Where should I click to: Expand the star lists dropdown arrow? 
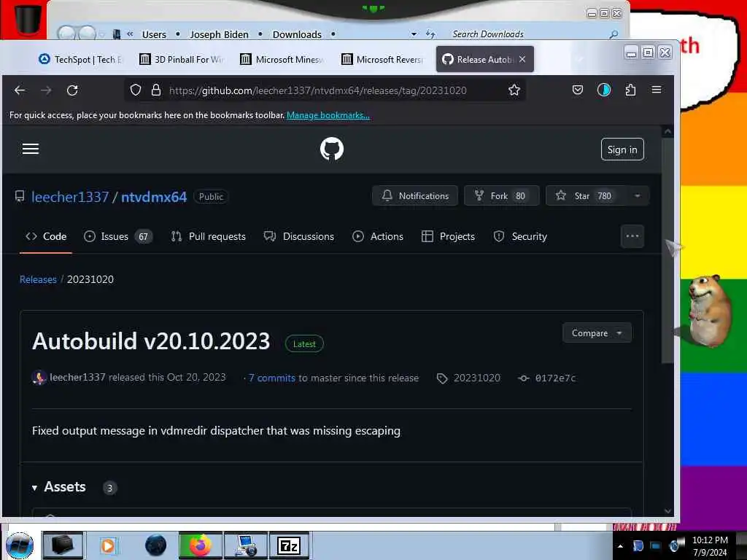coord(638,195)
